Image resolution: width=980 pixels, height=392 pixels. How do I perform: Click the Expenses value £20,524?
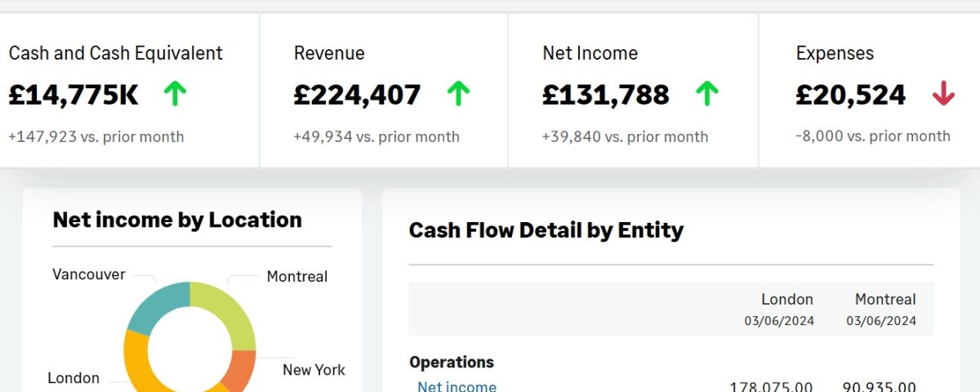point(851,95)
